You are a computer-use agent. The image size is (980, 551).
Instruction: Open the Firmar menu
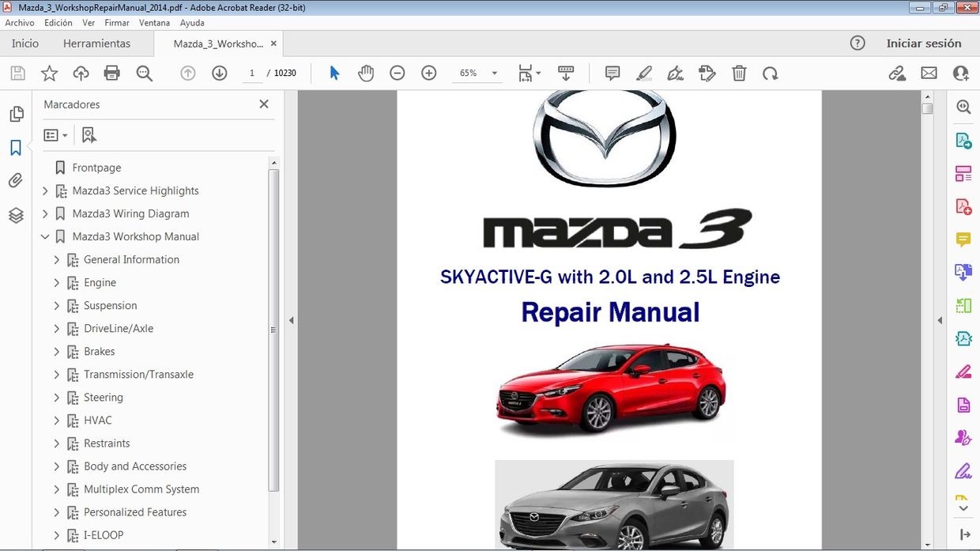pyautogui.click(x=117, y=23)
